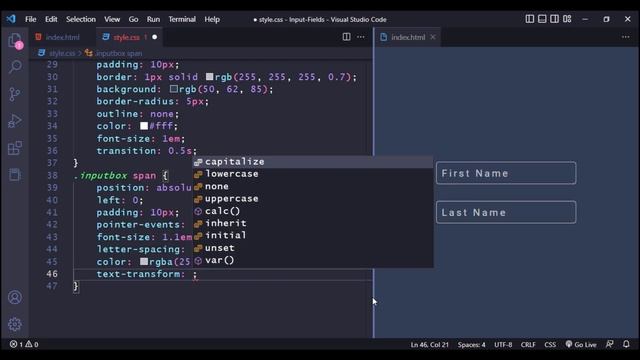This screenshot has height=360, width=640.
Task: Choose capitalize from suggestions
Action: click(313, 162)
